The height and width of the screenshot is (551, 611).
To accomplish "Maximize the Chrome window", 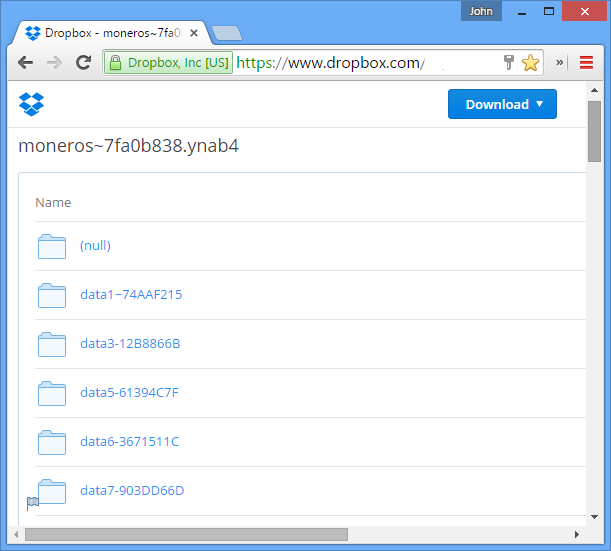I will (549, 11).
